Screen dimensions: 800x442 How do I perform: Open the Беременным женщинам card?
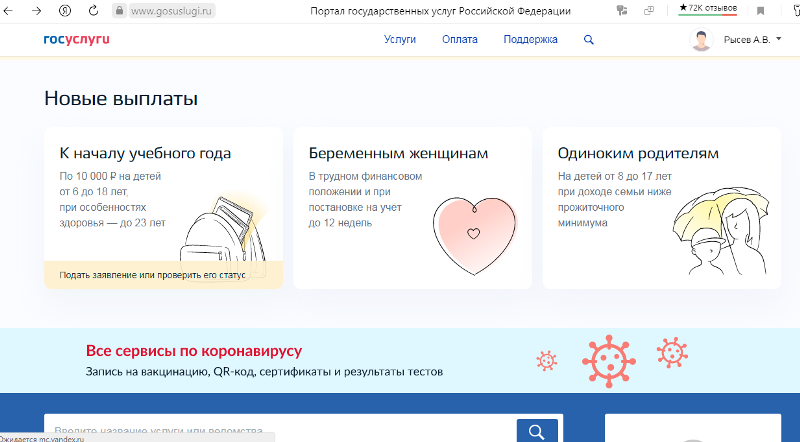click(412, 208)
